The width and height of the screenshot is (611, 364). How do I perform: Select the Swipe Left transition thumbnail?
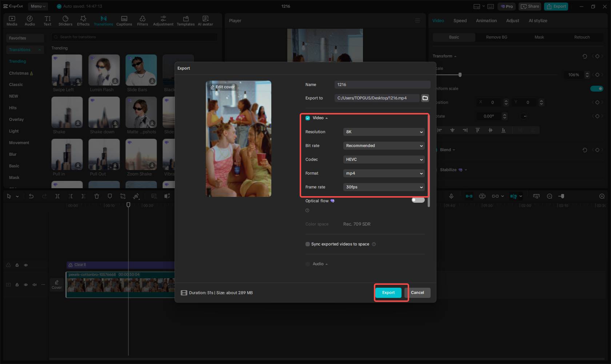(67, 70)
